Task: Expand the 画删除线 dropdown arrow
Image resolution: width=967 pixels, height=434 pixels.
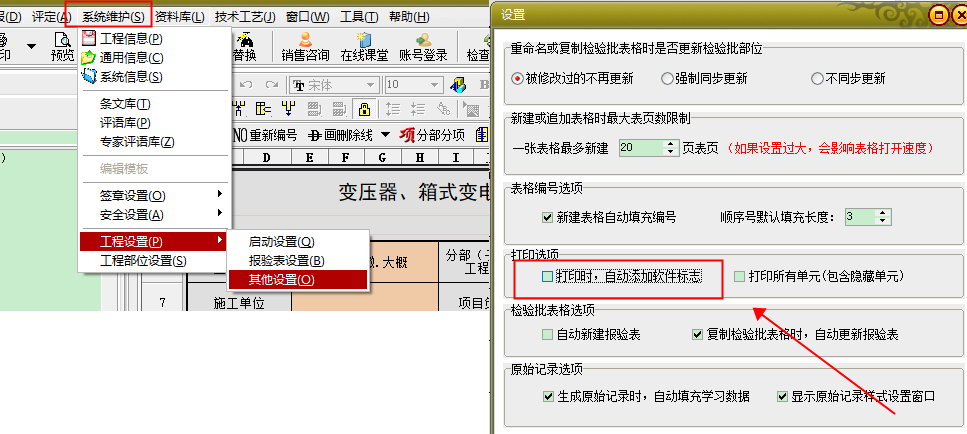Action: (x=385, y=135)
